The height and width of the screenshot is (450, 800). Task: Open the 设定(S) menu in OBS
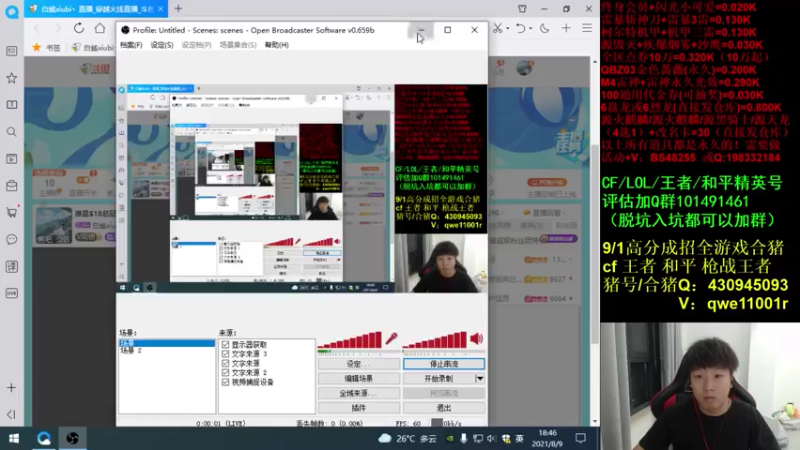162,45
